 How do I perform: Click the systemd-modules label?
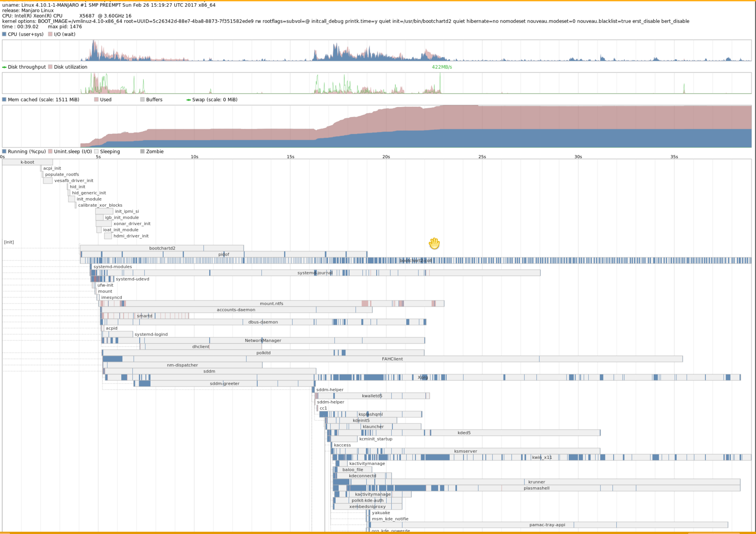coord(113,267)
